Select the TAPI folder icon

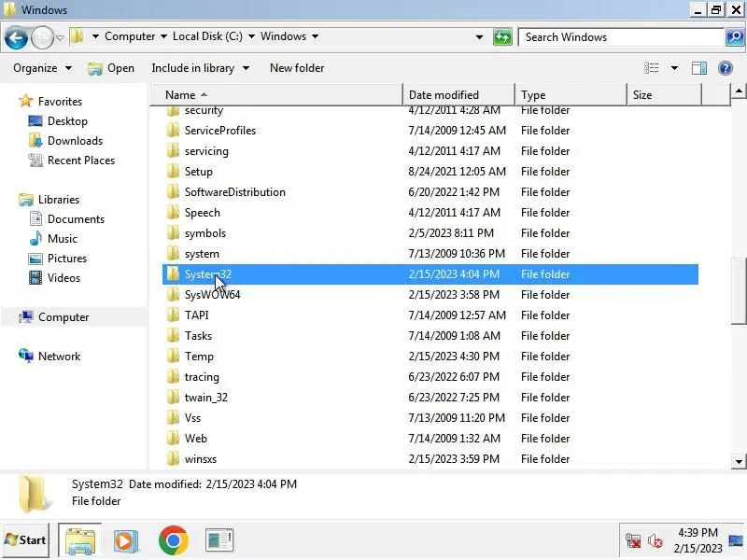tap(174, 315)
